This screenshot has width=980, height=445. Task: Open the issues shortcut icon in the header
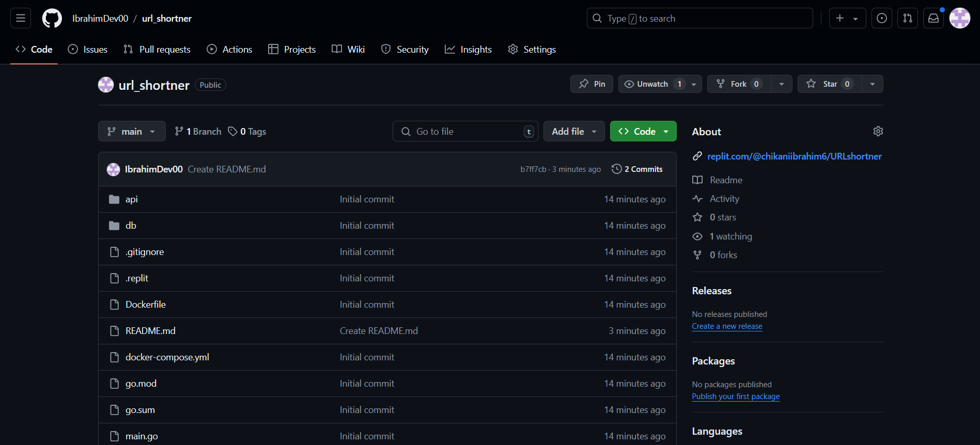(x=882, y=19)
